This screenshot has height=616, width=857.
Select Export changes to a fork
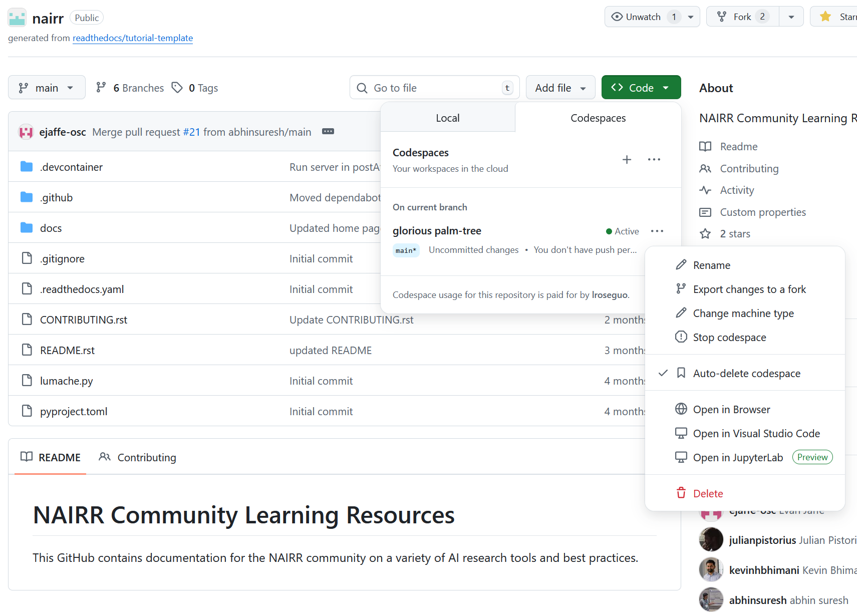click(745, 289)
